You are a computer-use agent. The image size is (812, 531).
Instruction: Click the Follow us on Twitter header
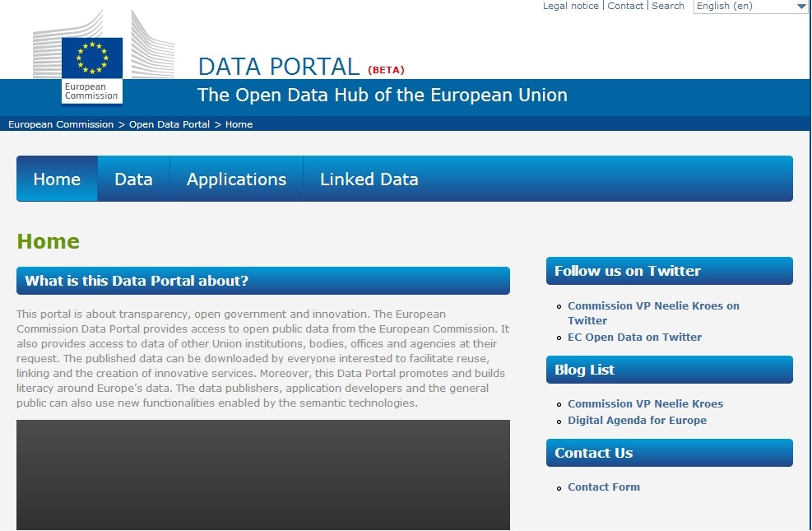point(627,271)
